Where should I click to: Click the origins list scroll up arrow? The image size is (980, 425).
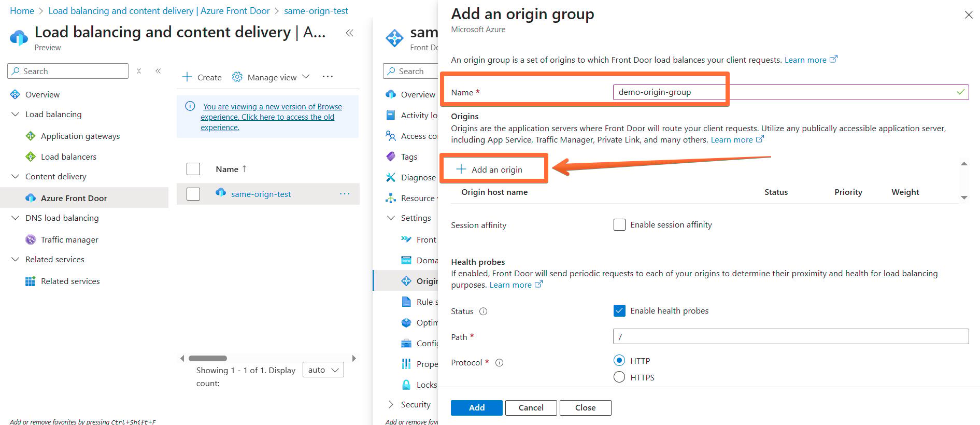coord(964,164)
